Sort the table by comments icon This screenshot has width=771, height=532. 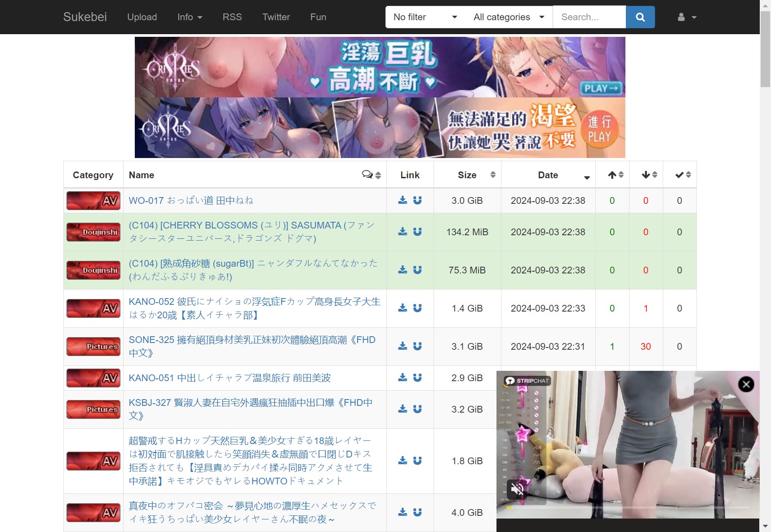[x=371, y=175]
